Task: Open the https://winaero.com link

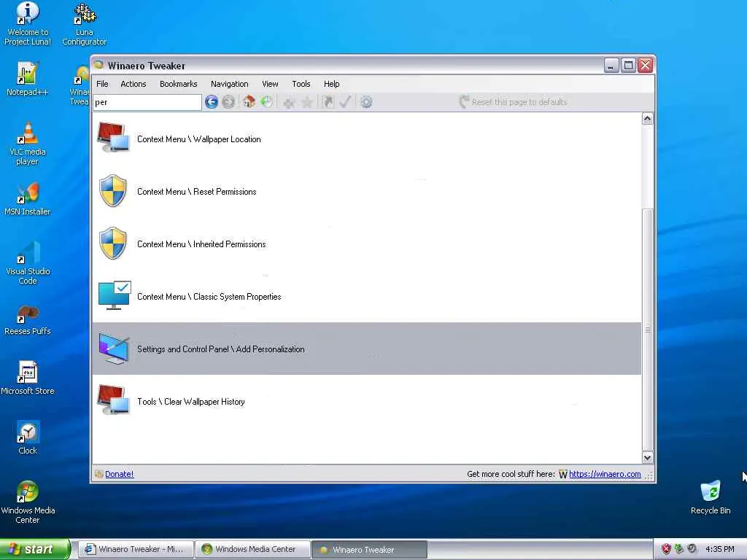Action: (605, 474)
